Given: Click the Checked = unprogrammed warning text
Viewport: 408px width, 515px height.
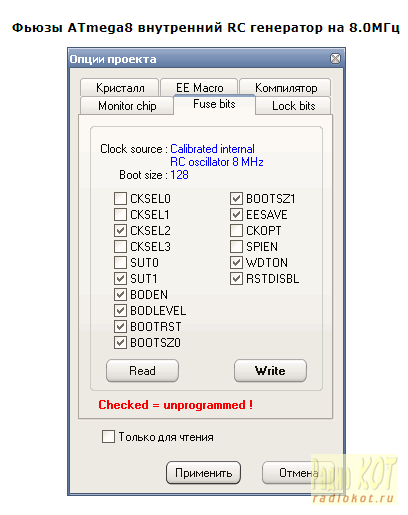Looking at the screenshot, I should 175,405.
